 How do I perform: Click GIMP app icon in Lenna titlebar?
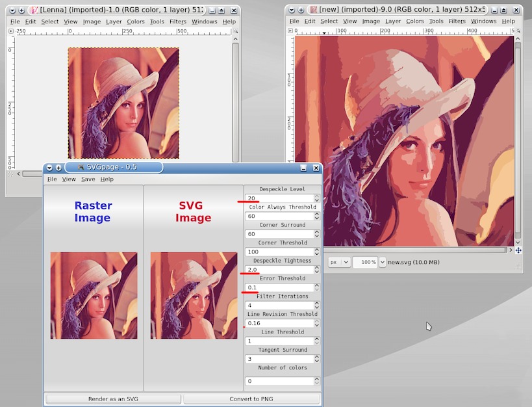tap(34, 10)
